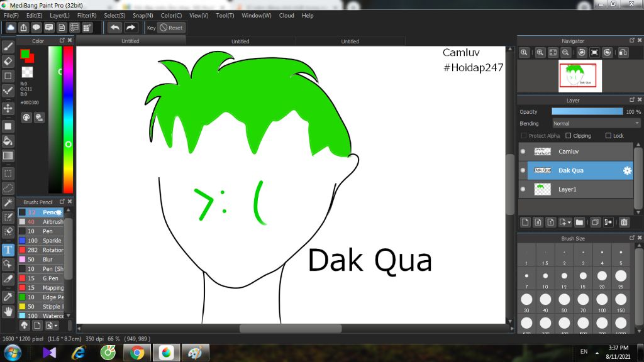Viewport: 644px width, 362px height.
Task: Click the Reset snap button
Action: 172,28
